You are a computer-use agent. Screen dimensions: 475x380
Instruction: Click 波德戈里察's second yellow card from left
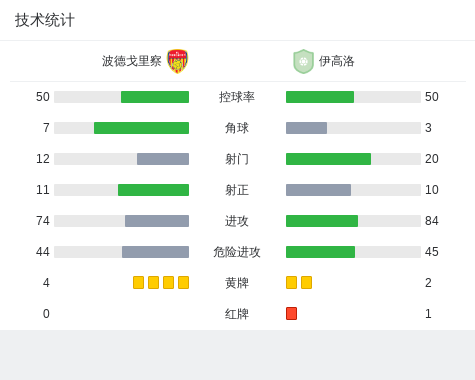tap(153, 282)
